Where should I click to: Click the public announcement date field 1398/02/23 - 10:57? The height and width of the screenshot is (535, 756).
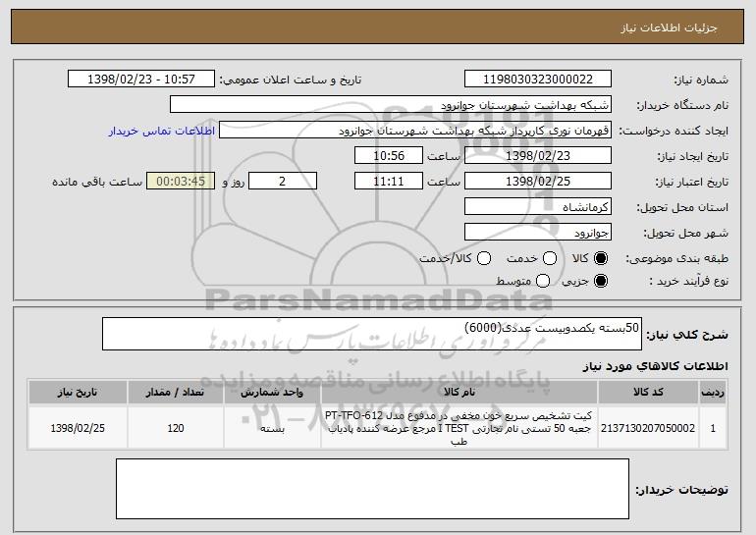click(x=141, y=80)
